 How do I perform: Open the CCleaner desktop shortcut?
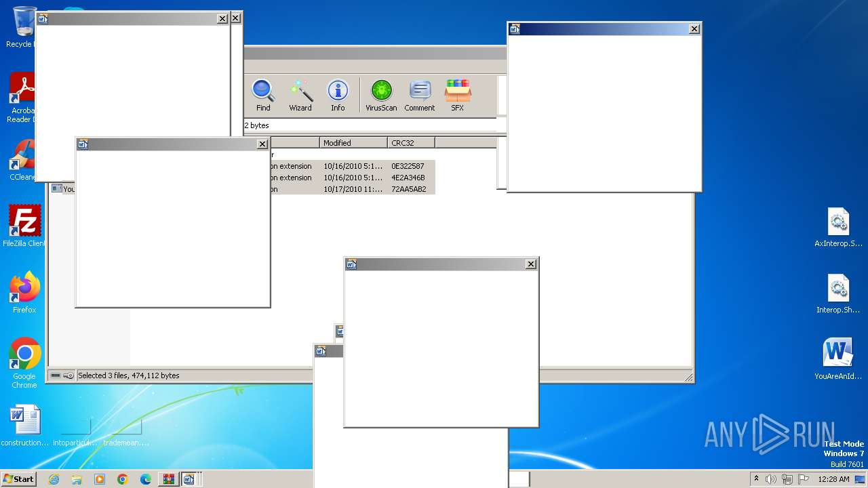(x=22, y=160)
